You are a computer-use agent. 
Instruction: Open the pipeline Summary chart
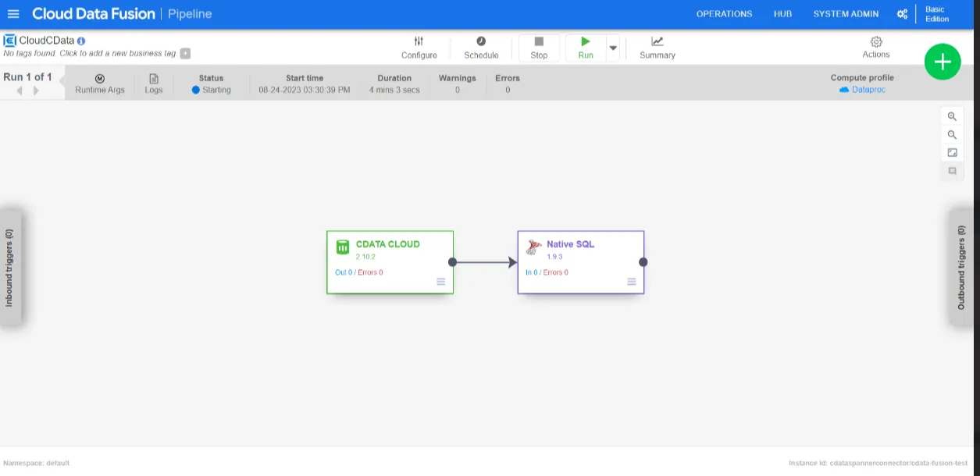click(657, 42)
